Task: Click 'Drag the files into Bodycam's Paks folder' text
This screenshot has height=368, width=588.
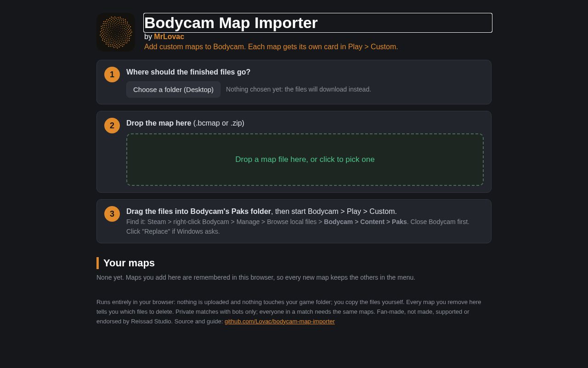Action: pyautogui.click(x=198, y=212)
